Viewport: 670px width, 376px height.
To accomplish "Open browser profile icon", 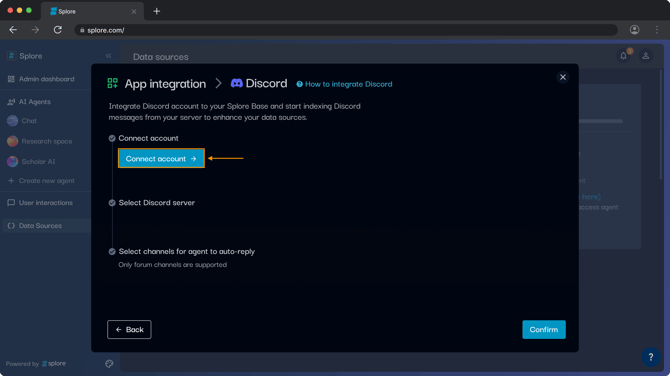I will [x=635, y=30].
